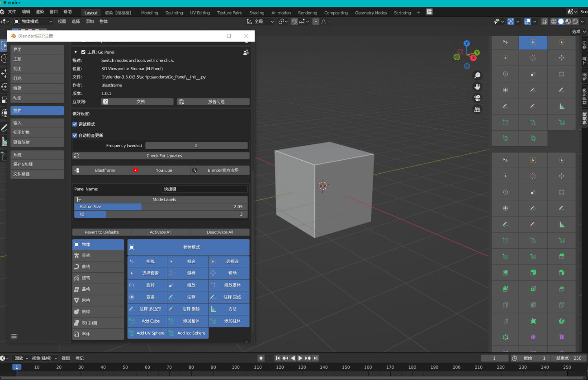Click the viewport zoom magnifier icon

tap(477, 76)
